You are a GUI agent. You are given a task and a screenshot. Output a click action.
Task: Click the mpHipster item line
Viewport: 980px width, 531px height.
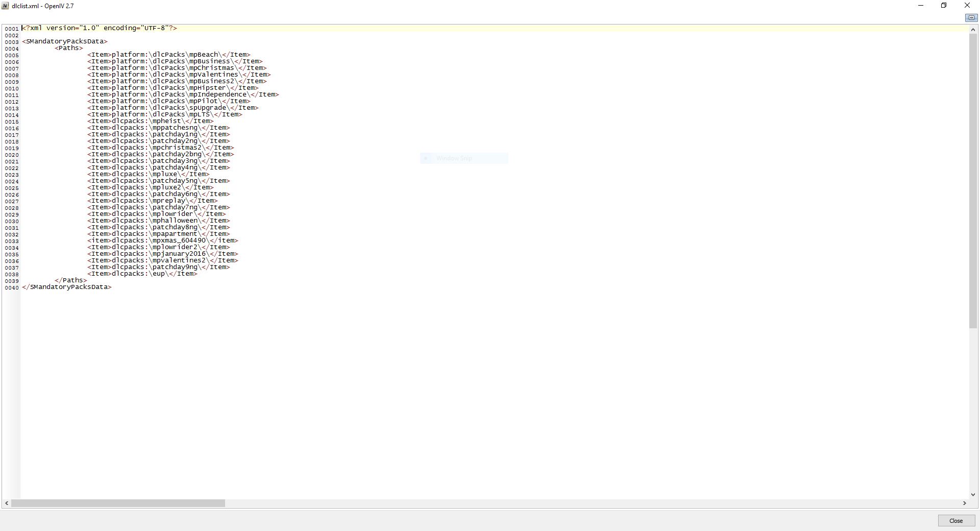pos(173,88)
